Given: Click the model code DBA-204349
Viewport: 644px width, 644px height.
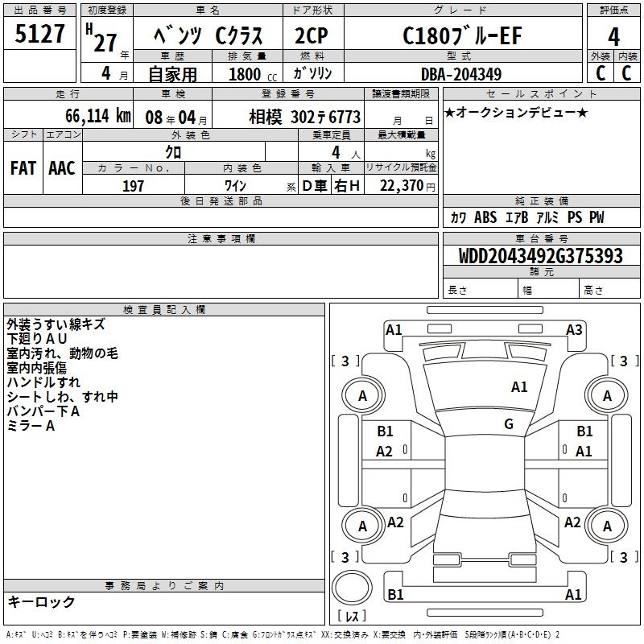Looking at the screenshot, I should (461, 74).
